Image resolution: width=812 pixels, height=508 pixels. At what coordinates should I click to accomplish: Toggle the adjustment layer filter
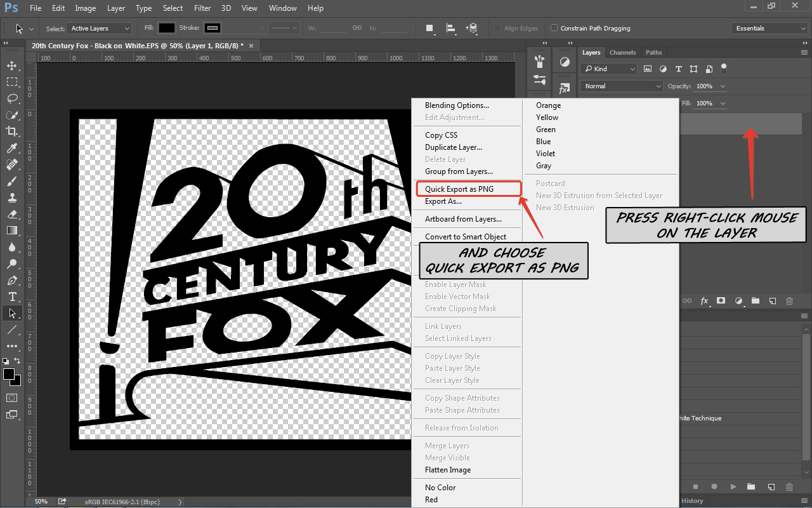pos(663,69)
